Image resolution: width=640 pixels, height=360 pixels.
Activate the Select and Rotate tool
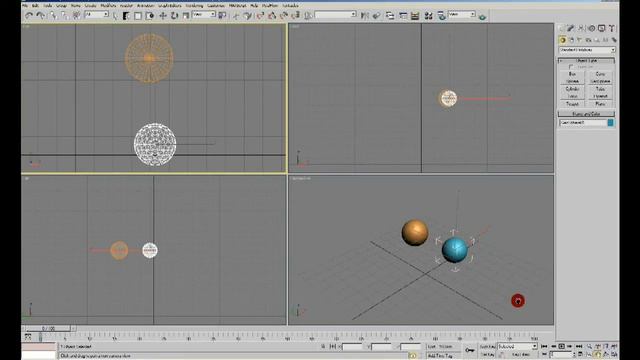[174, 16]
